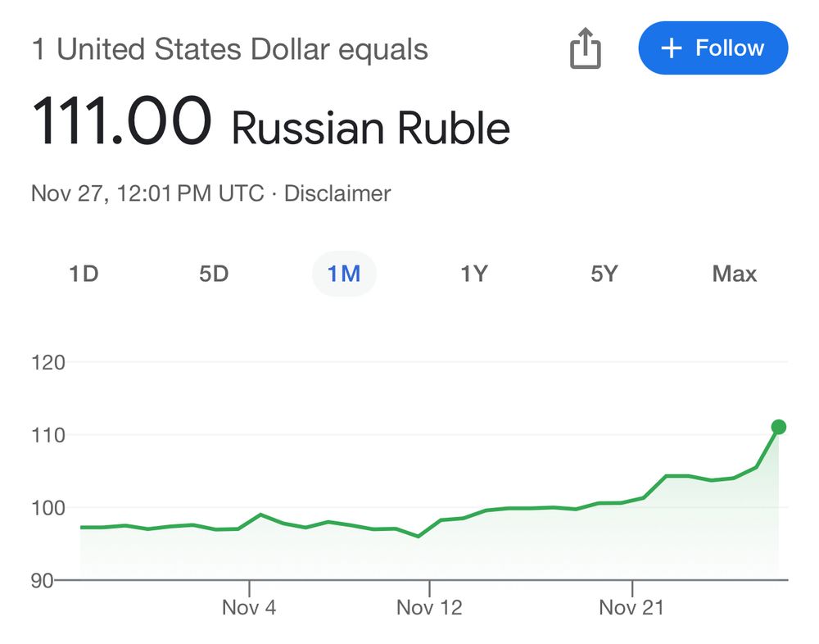The image size is (819, 644).
Task: Click the Nov 12 axis label
Action: (x=429, y=607)
